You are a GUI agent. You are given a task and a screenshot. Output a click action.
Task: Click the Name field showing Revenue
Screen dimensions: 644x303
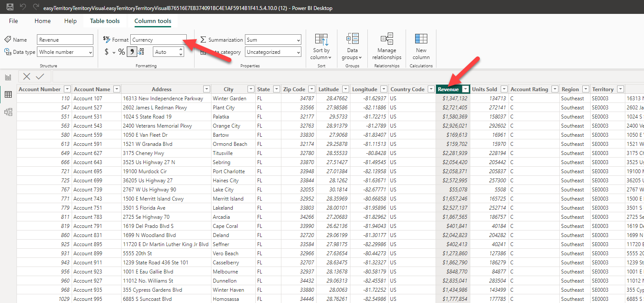coord(65,39)
